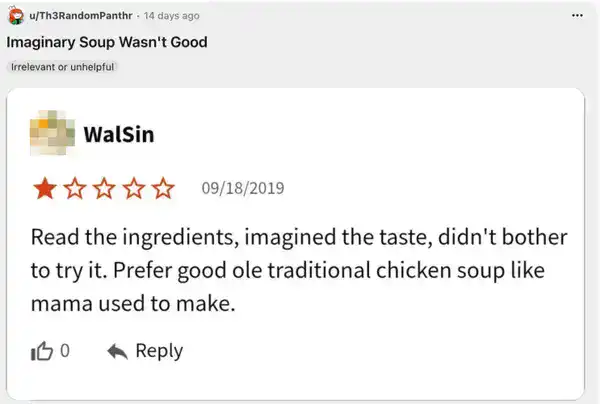Click the reply arrow icon
This screenshot has width=600, height=404.
click(116, 351)
